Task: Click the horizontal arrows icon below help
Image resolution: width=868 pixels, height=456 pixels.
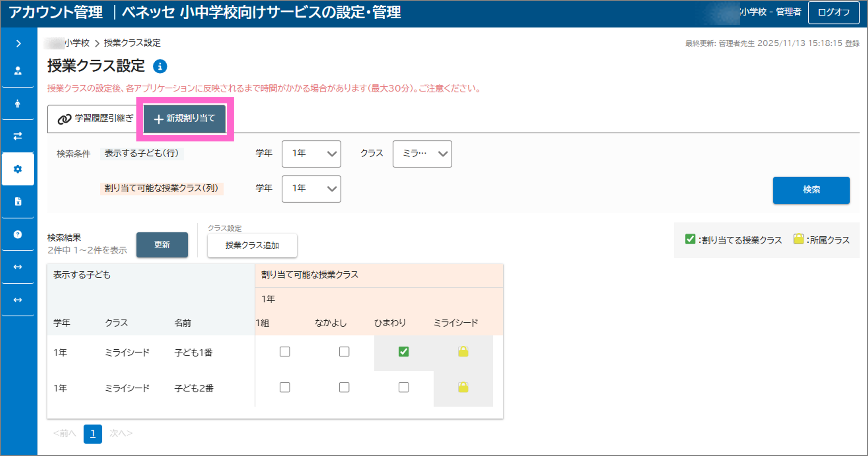Action: [x=18, y=267]
